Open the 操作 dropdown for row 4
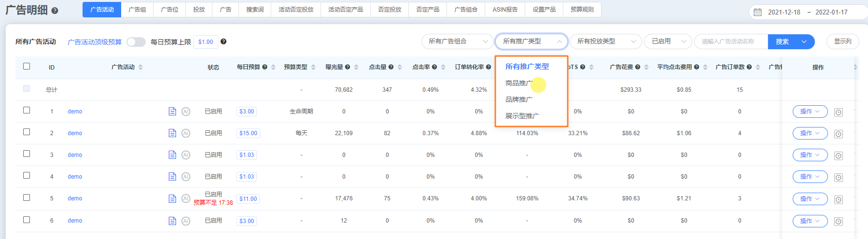 (x=810, y=177)
